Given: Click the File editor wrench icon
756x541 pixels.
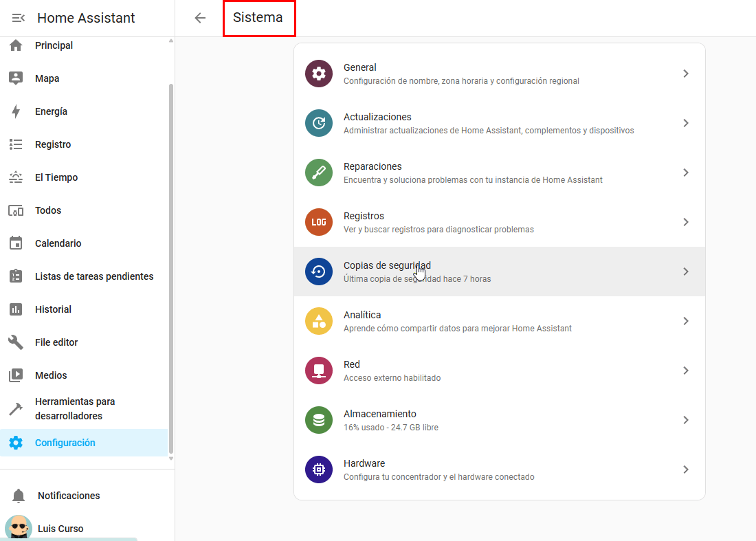Looking at the screenshot, I should 16,342.
